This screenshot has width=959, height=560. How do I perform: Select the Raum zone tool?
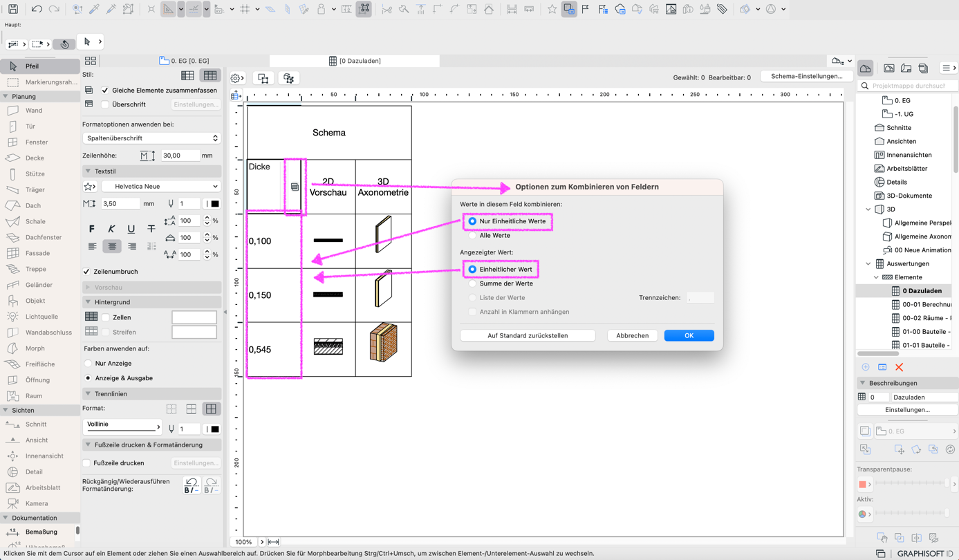pyautogui.click(x=40, y=396)
